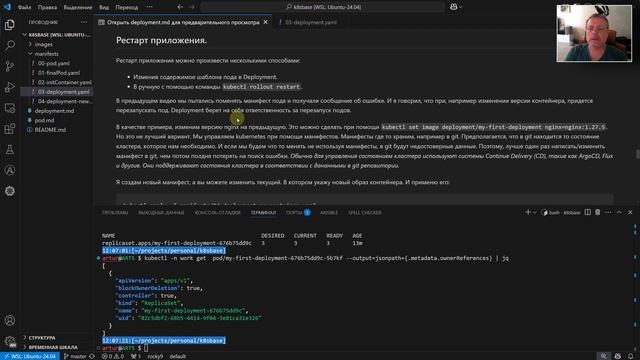Viewport: 640px width, 360px height.
Task: Split the terminal panel
Action: point(587,212)
